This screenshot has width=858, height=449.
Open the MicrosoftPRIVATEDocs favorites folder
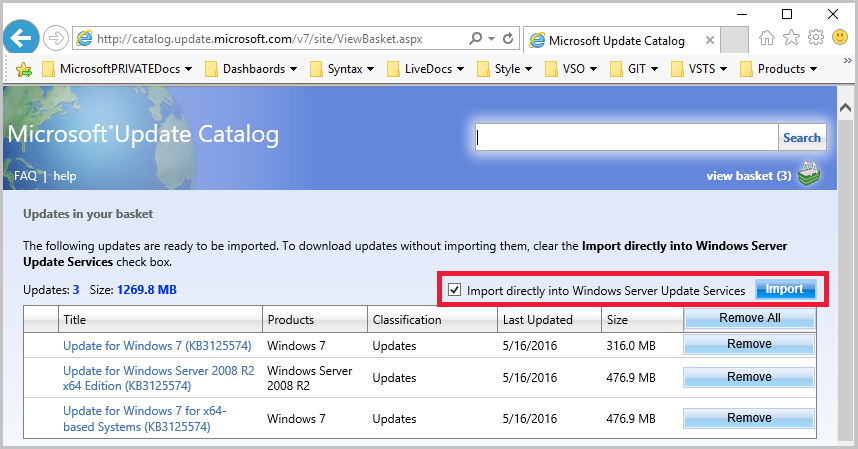point(118,69)
